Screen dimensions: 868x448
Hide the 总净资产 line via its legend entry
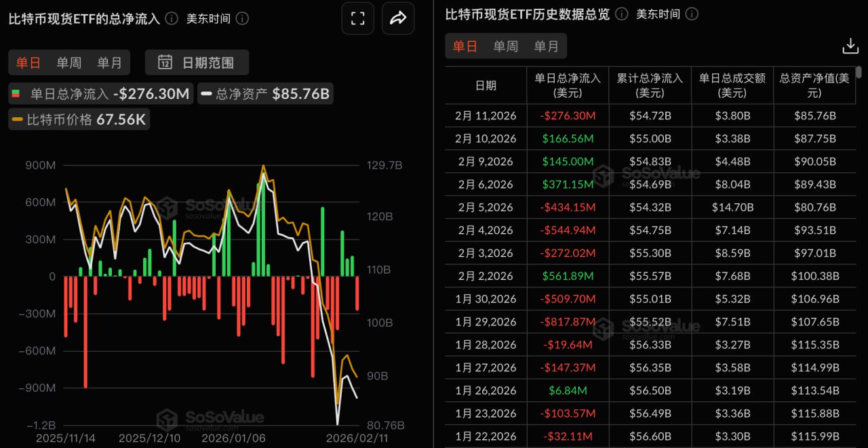point(265,94)
